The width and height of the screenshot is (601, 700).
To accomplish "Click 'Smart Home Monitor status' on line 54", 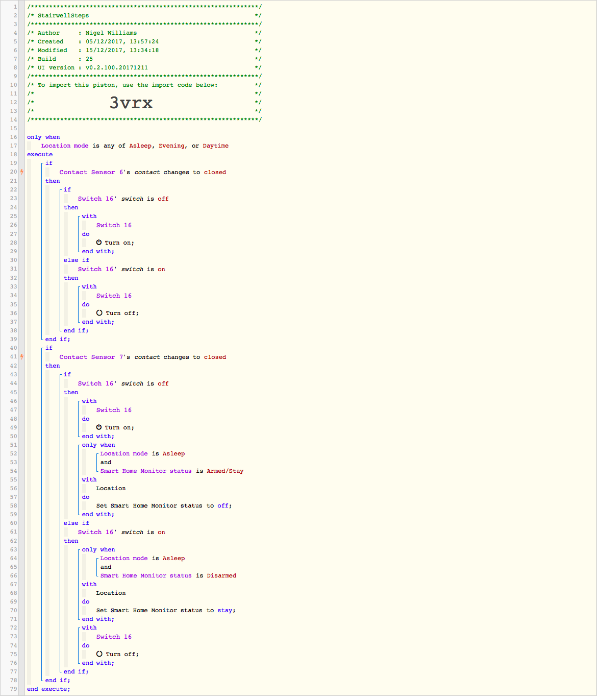I will click(146, 471).
